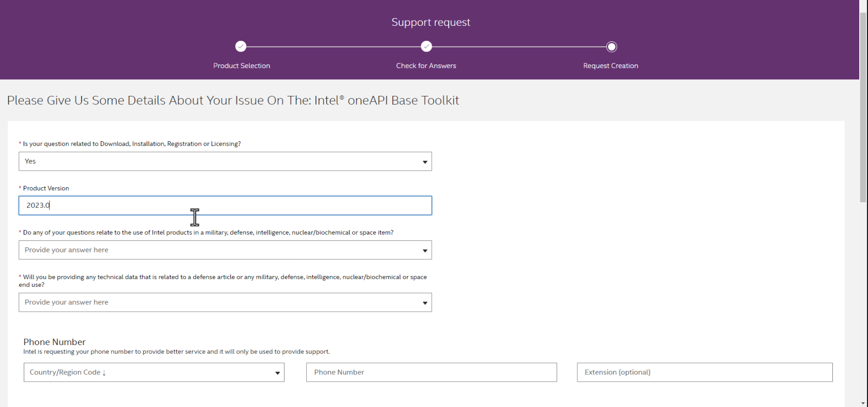Viewport: 868px width, 407px height.
Task: Click the scrollbar down arrow
Action: [x=863, y=403]
